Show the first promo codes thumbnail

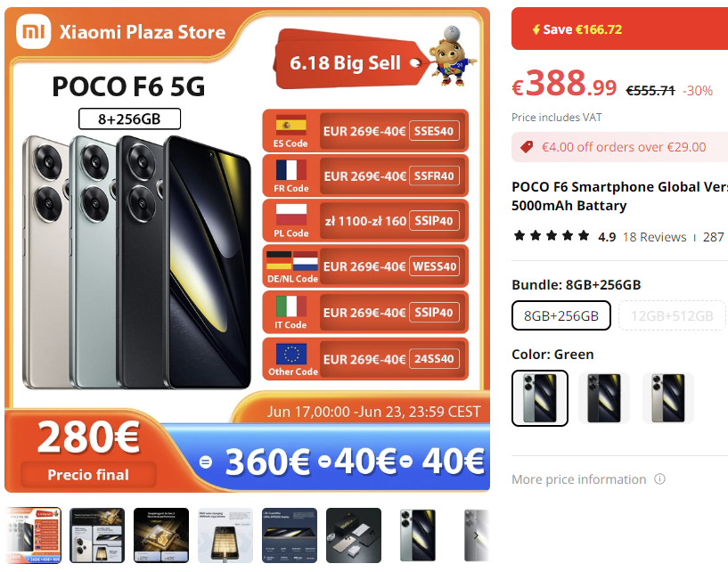click(33, 535)
